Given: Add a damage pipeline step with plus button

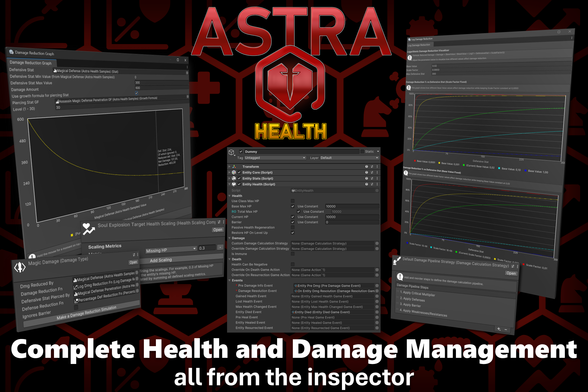Looking at the screenshot, I should [x=499, y=329].
